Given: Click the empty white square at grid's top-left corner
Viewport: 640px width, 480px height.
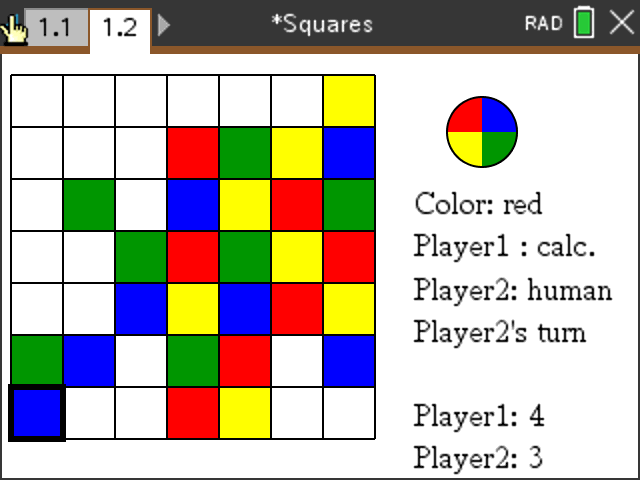Looking at the screenshot, I should 37,101.
